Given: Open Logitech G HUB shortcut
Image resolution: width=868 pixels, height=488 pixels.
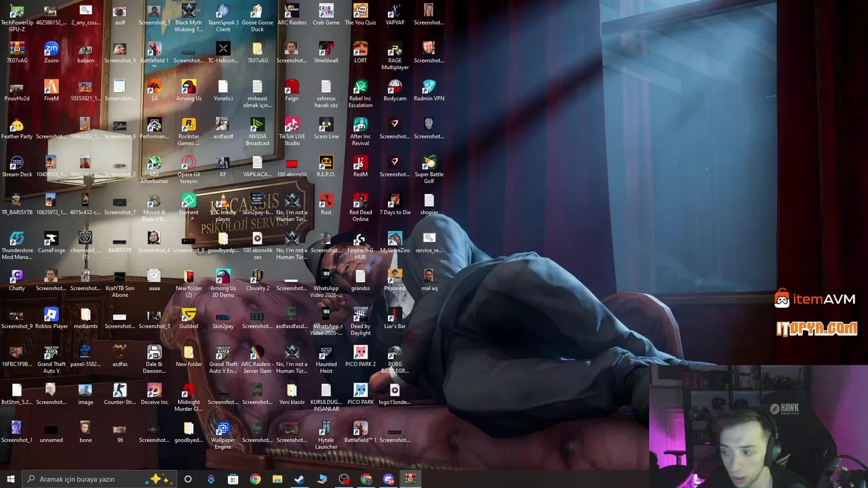Looking at the screenshot, I should click(361, 245).
